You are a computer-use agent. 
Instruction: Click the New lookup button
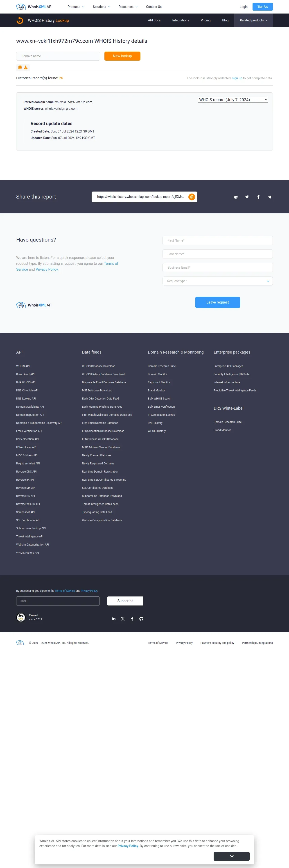coord(122,56)
